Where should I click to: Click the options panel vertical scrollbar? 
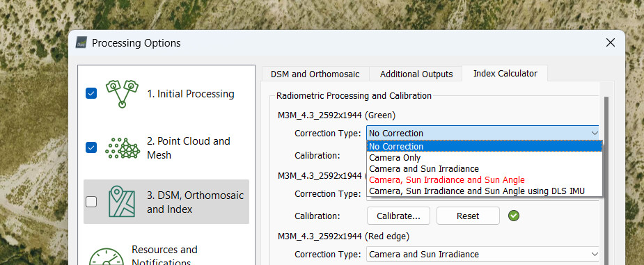pos(606,181)
